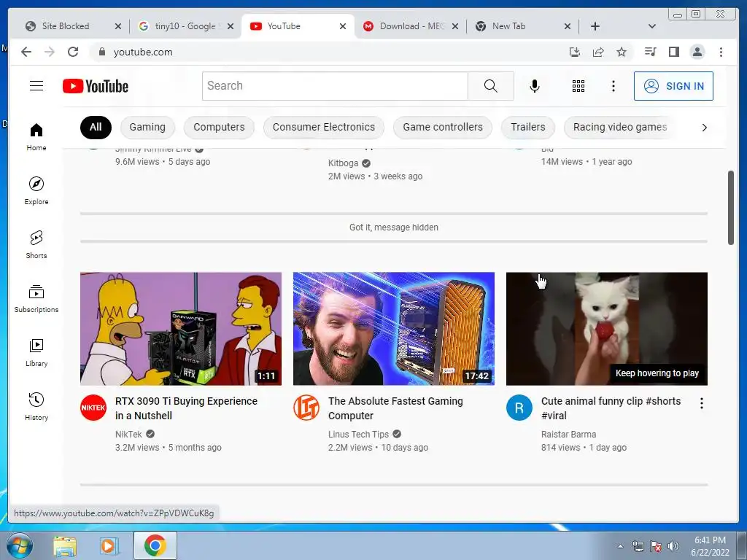Screen dimensions: 747x560
Task: Open the Simpsons RTX video thumbnail
Action: (x=181, y=329)
